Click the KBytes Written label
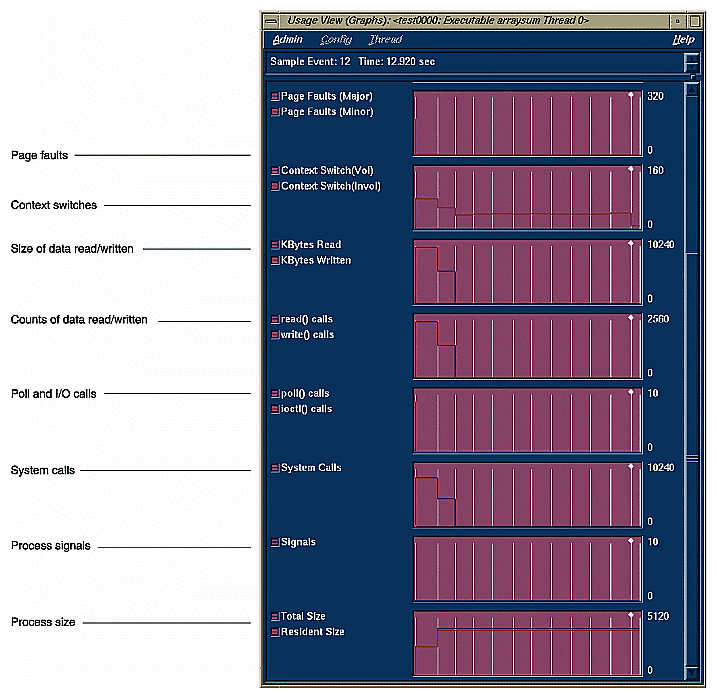 316,261
